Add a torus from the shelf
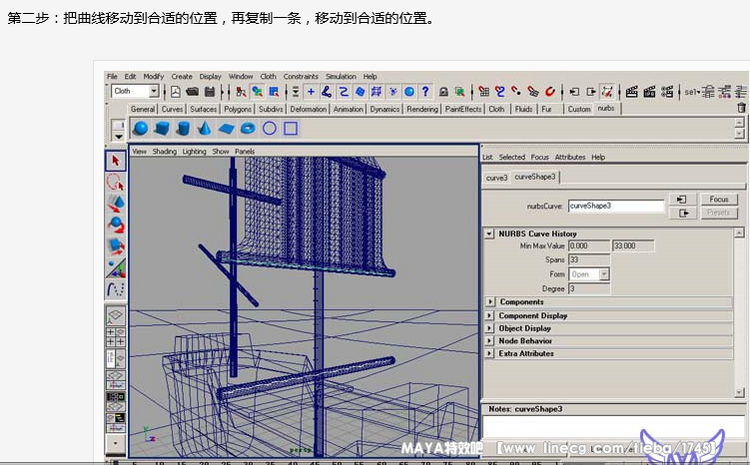 [247, 128]
